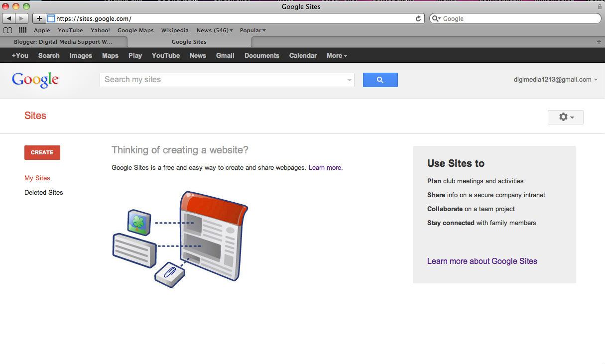605x364 pixels.
Task: Open News in the Google bar
Action: [x=198, y=56]
